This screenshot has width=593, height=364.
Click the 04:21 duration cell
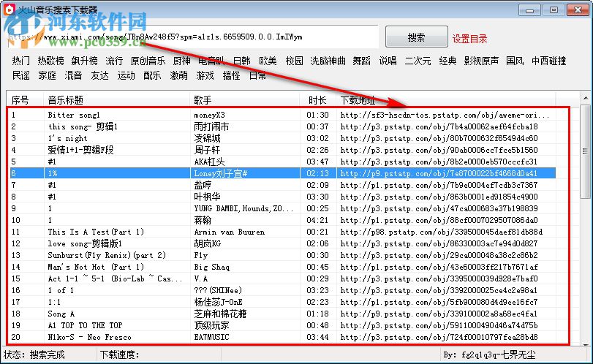click(x=317, y=220)
